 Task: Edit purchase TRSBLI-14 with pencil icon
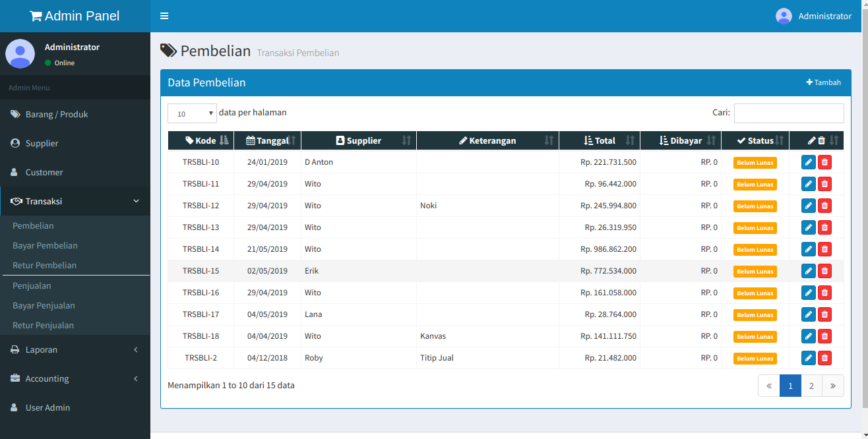(809, 249)
